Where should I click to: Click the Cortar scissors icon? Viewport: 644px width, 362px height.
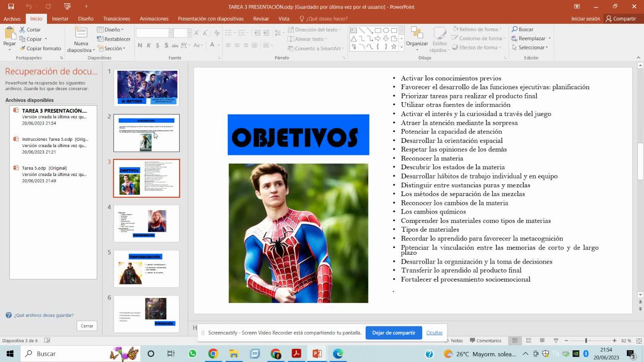[x=23, y=30]
